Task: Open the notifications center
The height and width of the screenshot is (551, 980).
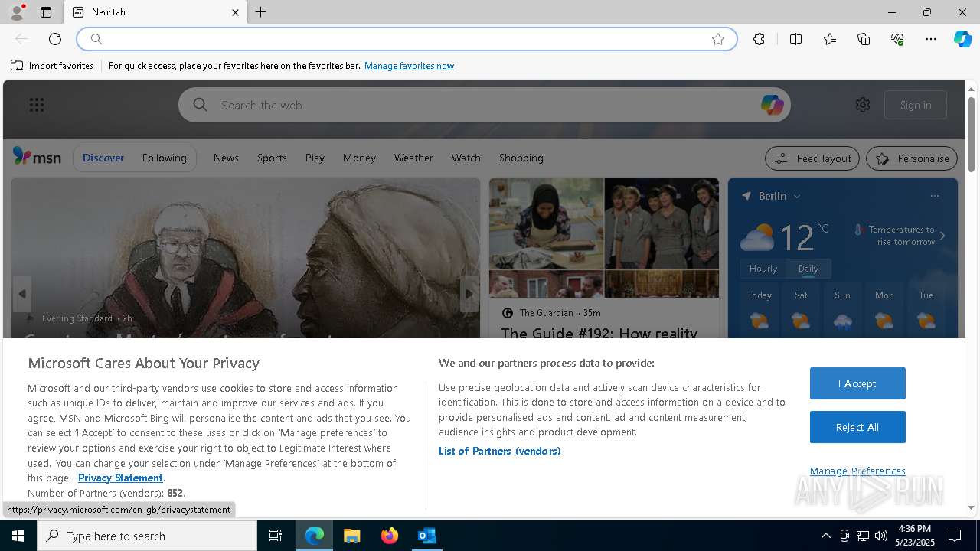Action: coord(955,536)
